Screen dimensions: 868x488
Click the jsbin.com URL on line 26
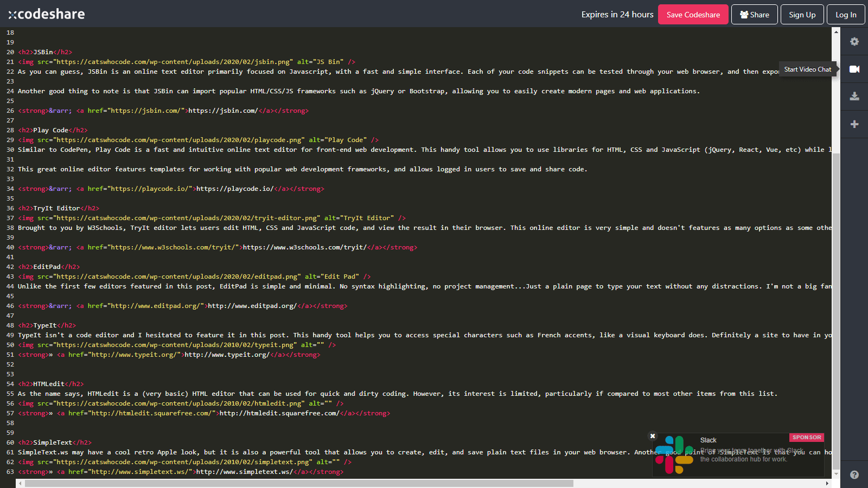(x=223, y=111)
